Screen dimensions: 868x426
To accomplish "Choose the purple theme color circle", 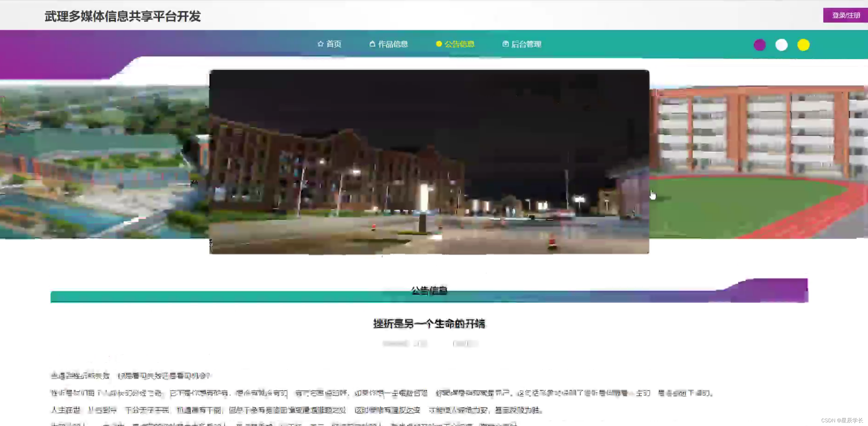I will tap(760, 45).
